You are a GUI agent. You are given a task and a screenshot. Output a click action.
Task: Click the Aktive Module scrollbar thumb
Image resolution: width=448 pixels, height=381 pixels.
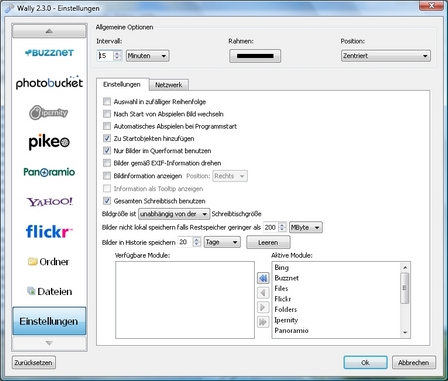click(405, 288)
